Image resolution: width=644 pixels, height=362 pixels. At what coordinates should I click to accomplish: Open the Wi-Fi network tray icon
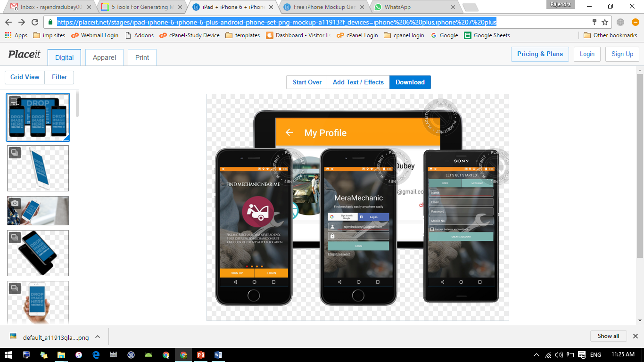[548, 355]
